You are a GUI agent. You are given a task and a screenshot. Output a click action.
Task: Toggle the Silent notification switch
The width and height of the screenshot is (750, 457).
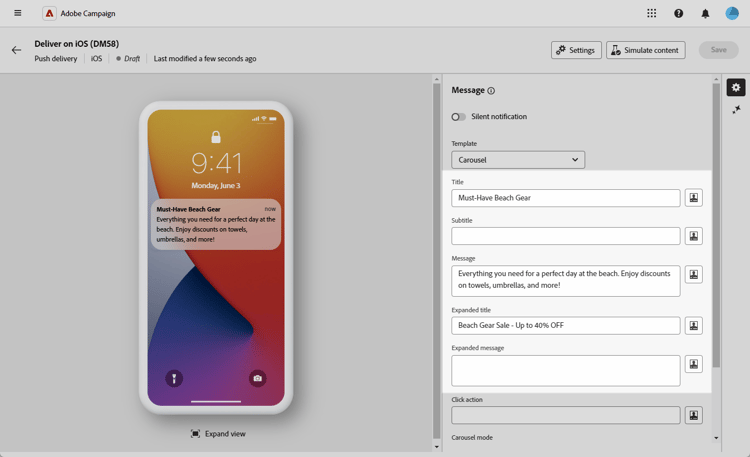click(x=458, y=117)
